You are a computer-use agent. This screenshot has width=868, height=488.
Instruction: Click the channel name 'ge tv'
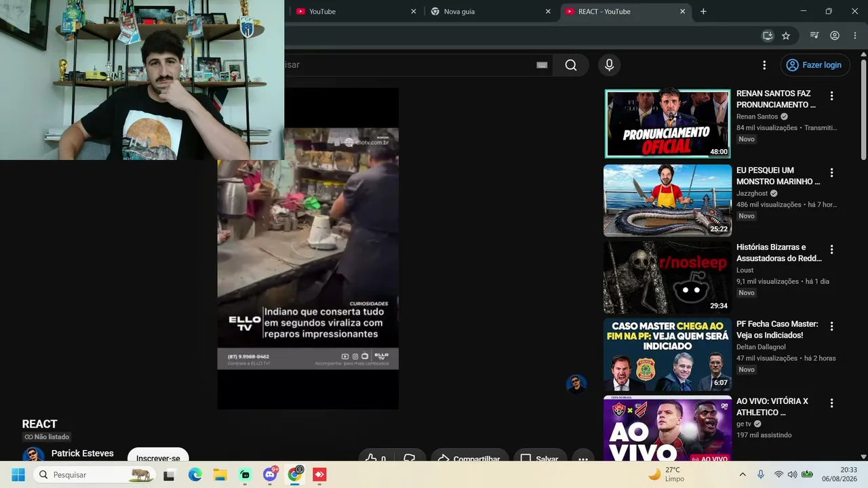(x=744, y=424)
